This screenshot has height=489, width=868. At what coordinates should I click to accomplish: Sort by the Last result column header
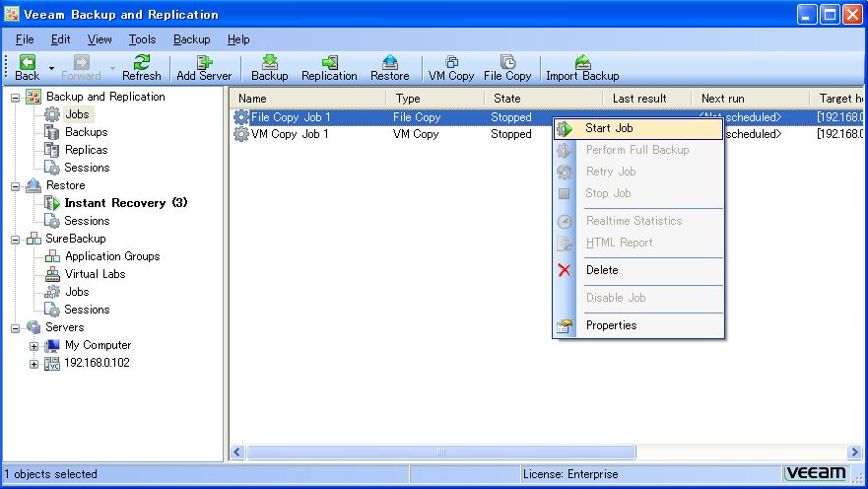(x=647, y=99)
